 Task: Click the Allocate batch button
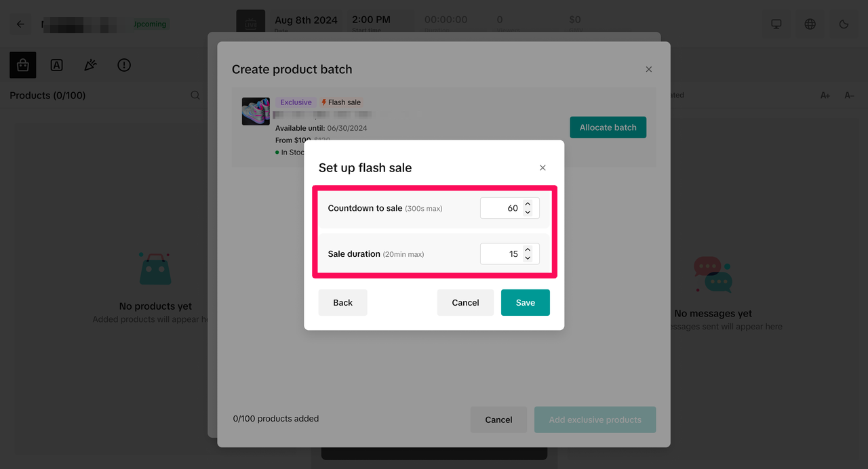tap(608, 127)
